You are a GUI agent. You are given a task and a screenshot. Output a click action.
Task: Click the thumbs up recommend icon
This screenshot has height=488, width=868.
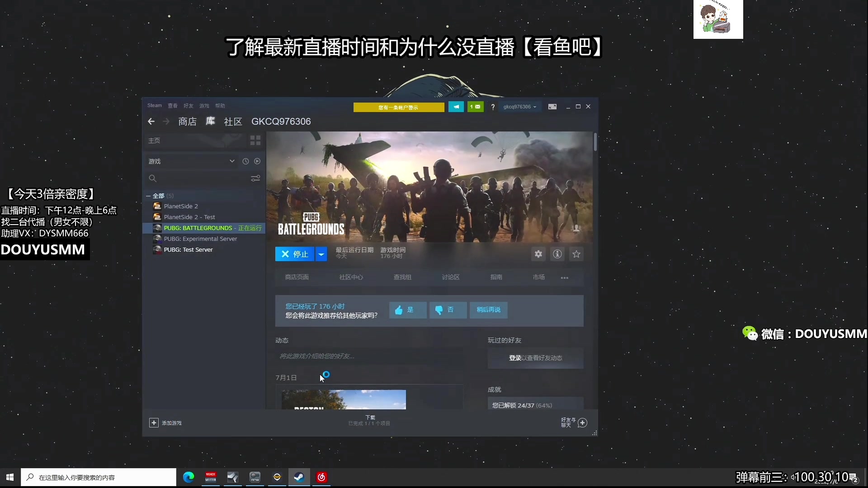point(399,310)
